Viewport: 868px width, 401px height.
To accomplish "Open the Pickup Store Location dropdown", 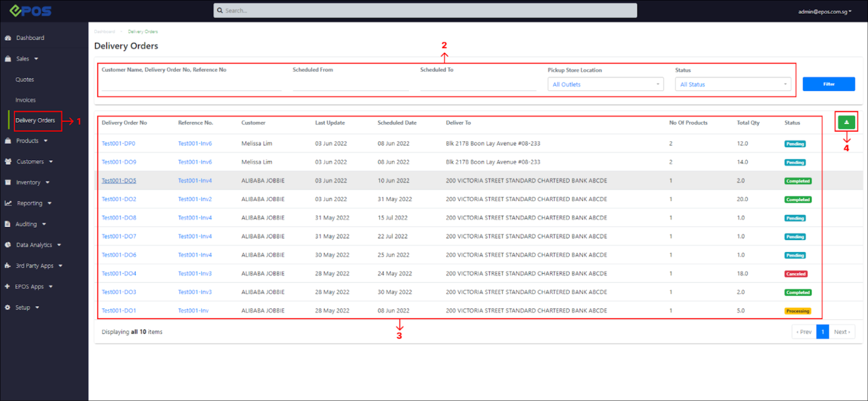I will click(605, 84).
